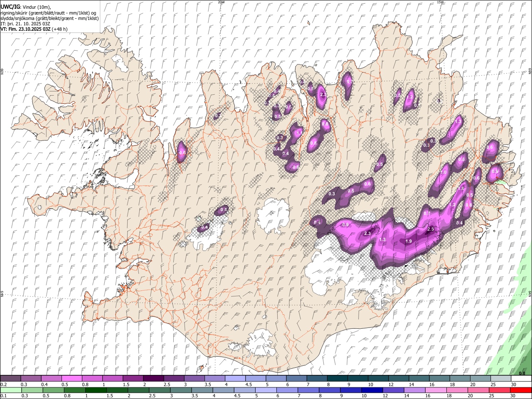Image resolution: width=532 pixels, height=399 pixels.
Task: Click the '4.5' label in the top legend row
Action: 249,384
